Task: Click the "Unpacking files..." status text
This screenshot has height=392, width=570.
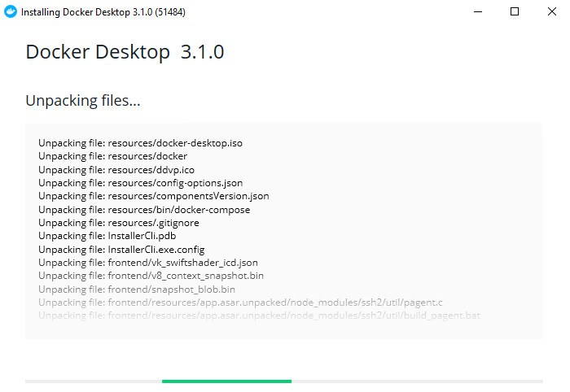Action: [83, 101]
